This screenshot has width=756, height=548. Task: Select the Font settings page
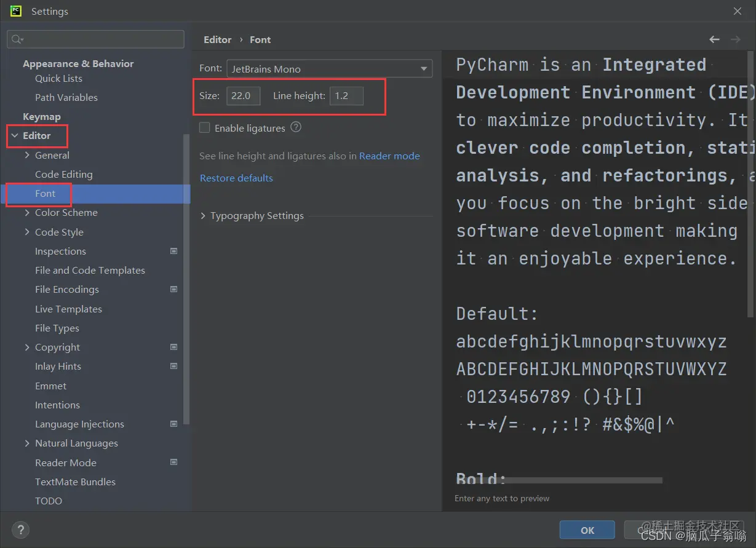[46, 193]
